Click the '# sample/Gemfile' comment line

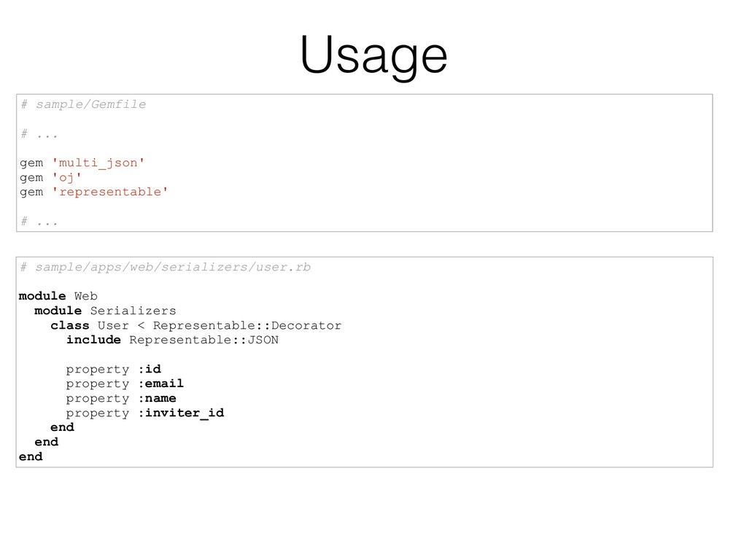point(83,104)
